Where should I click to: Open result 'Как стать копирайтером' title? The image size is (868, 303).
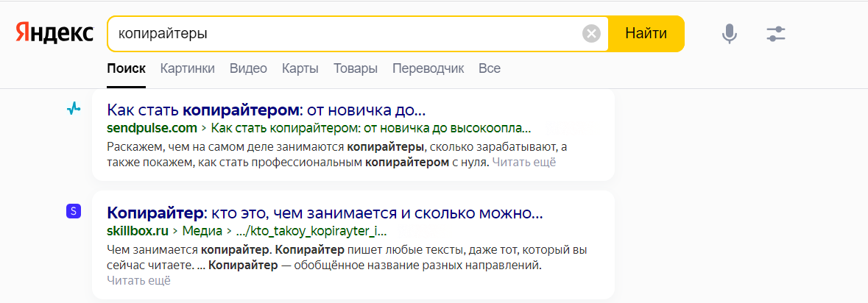tap(267, 110)
